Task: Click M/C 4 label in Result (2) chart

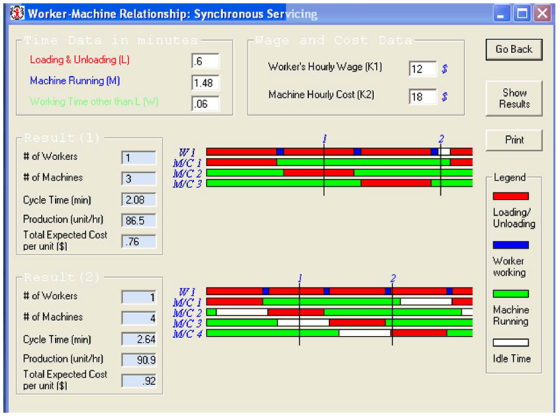Action: 187,334
